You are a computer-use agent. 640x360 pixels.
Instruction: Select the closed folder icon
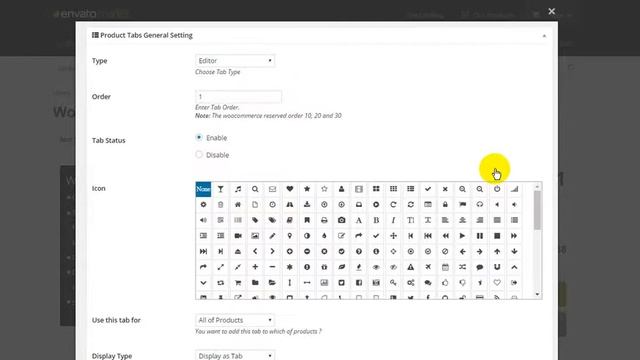(255, 282)
